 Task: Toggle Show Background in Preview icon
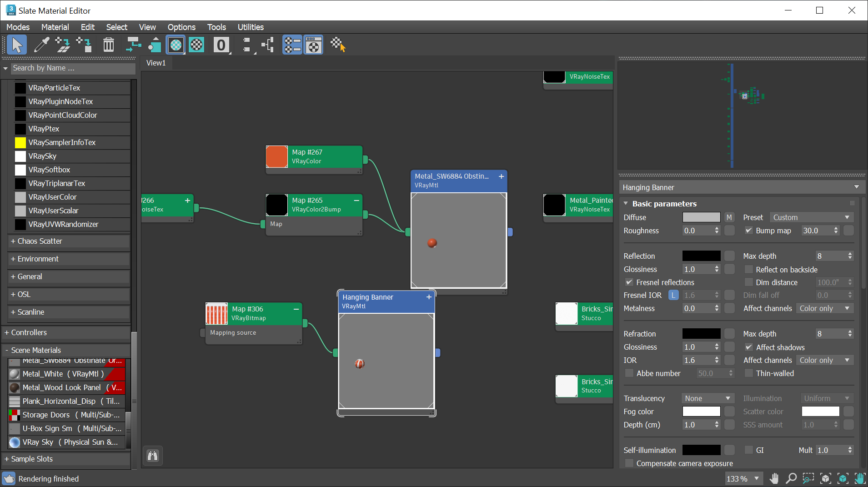196,45
